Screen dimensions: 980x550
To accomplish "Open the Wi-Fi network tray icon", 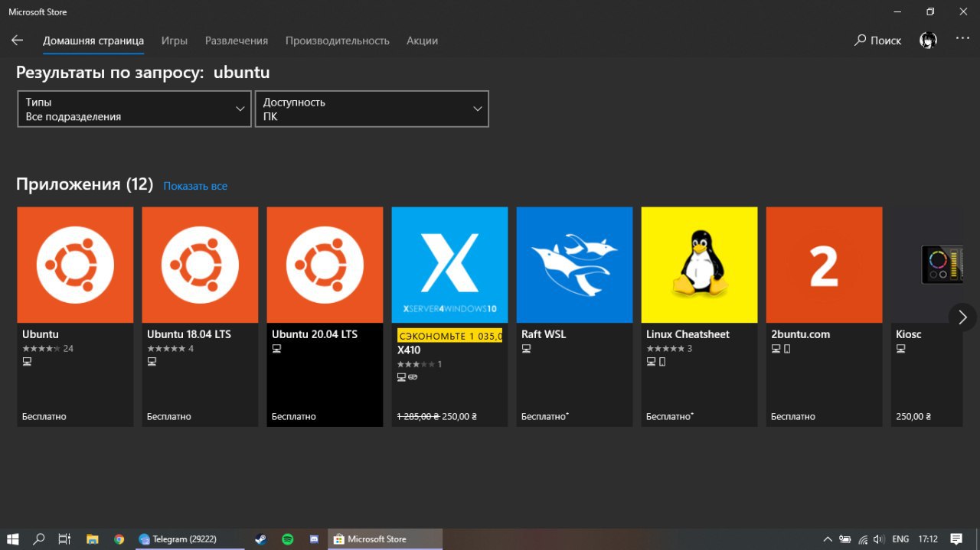I will click(x=863, y=539).
